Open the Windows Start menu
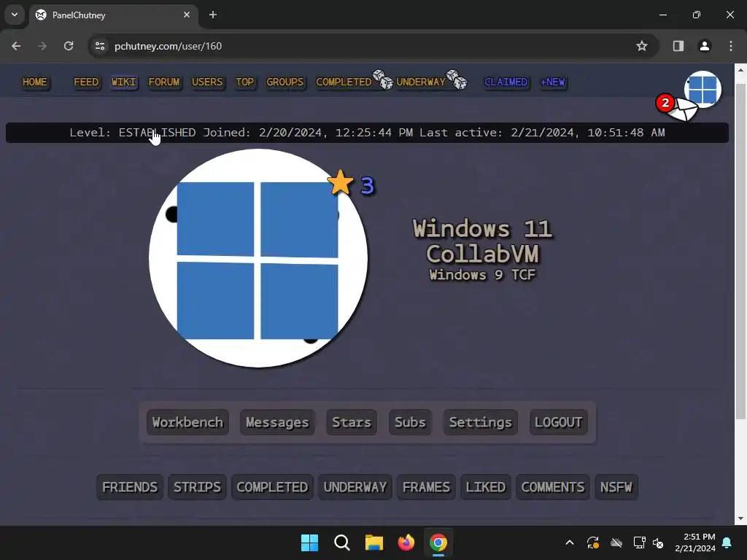 tap(309, 542)
